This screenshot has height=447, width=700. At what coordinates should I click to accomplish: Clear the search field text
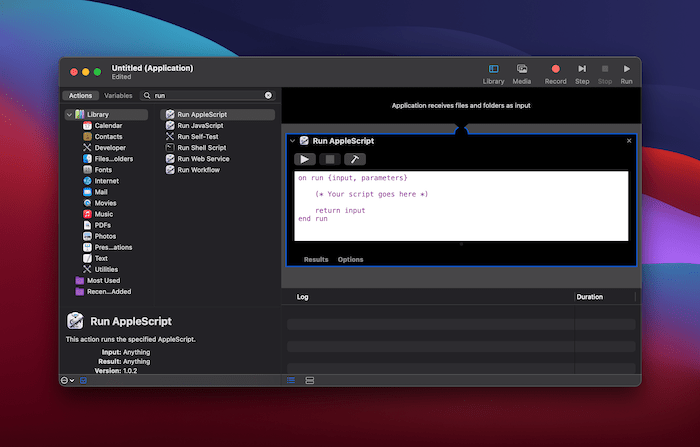268,95
